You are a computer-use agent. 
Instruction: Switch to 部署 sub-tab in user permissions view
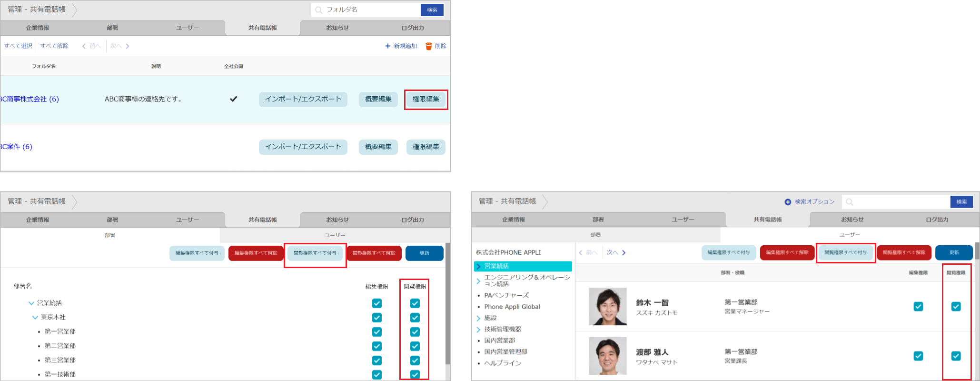point(595,235)
